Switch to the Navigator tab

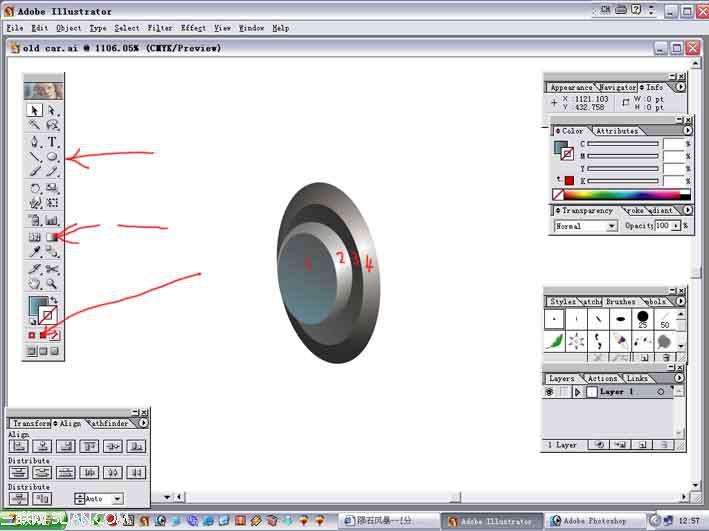click(x=617, y=87)
